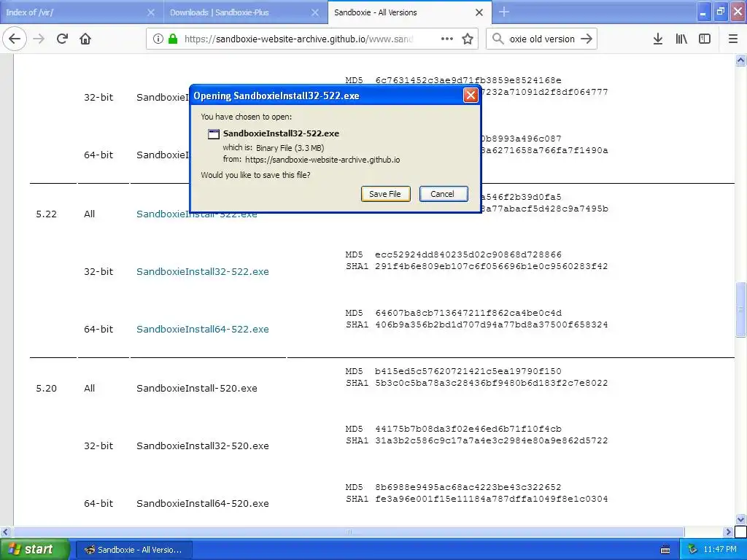Close the Sandboxie All Versions tab

479,12
